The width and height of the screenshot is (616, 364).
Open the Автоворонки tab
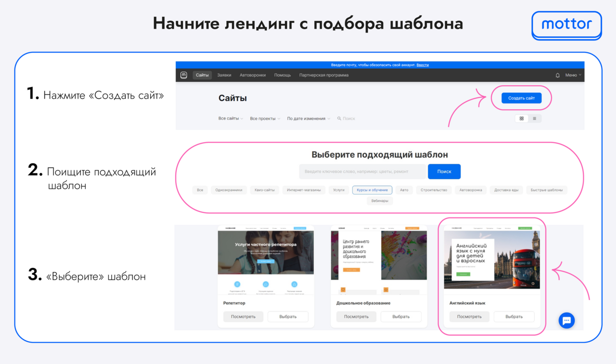coord(253,75)
